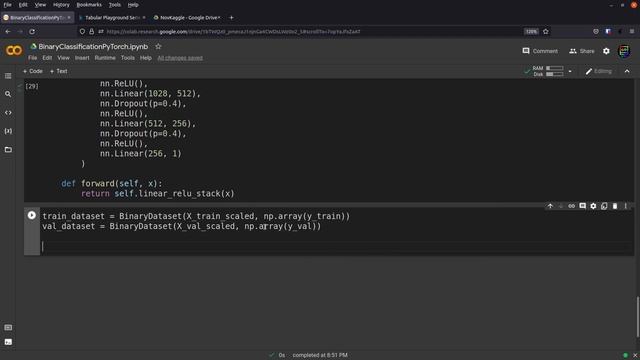
Task: Open the Editing mode dropdown
Action: tap(599, 71)
